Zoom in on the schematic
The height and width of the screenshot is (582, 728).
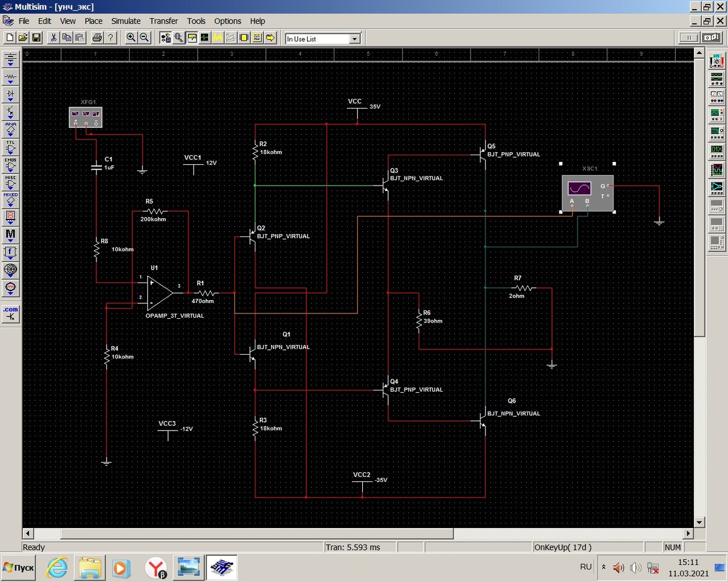(x=131, y=38)
